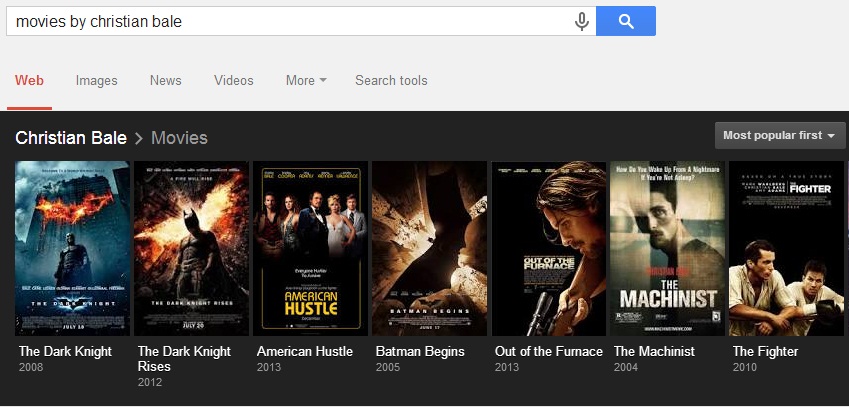Click the year 2005 under Batman Begins
Image resolution: width=849 pixels, height=408 pixels.
pyautogui.click(x=388, y=367)
